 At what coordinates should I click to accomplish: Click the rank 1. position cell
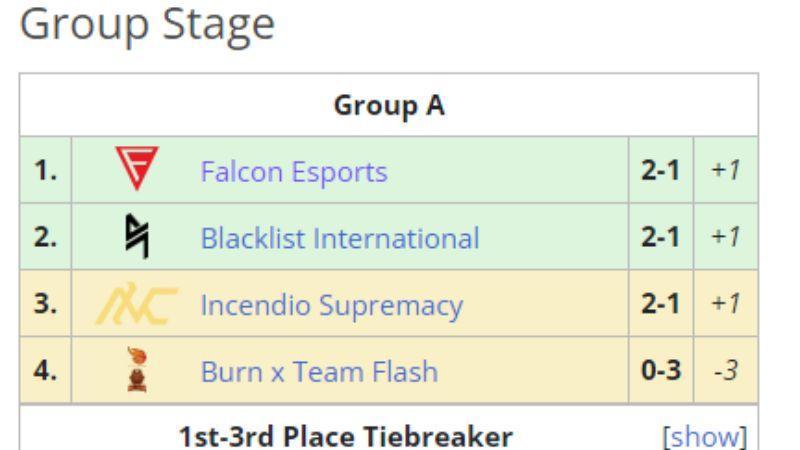click(45, 170)
